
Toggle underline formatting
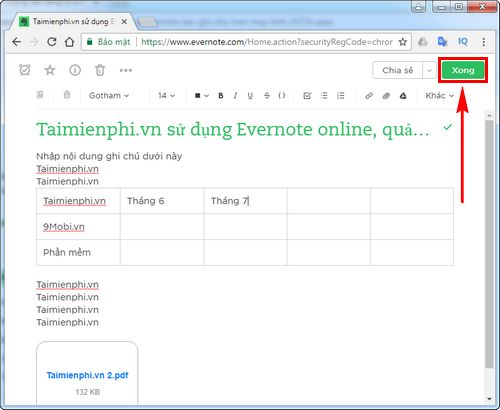[x=250, y=96]
